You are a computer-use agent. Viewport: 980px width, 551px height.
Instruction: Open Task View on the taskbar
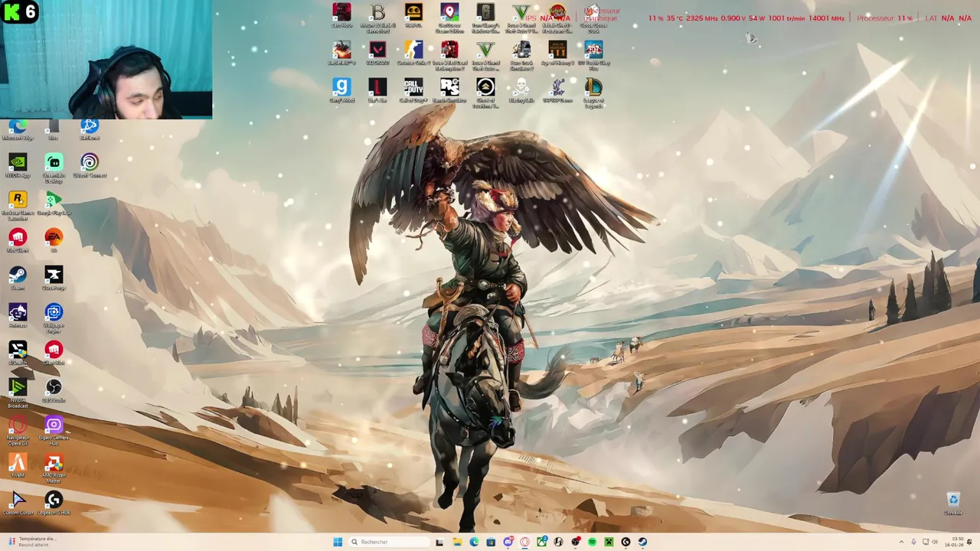[x=439, y=542]
